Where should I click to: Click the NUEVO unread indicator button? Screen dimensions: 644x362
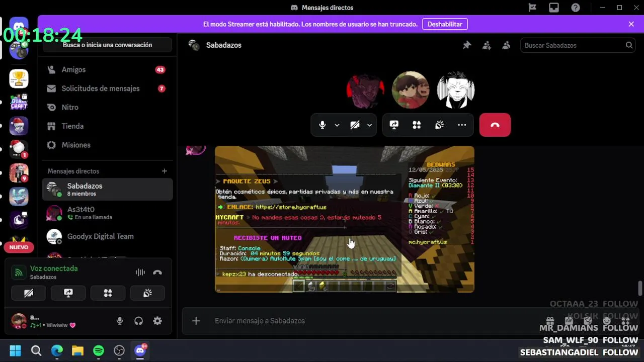(19, 247)
